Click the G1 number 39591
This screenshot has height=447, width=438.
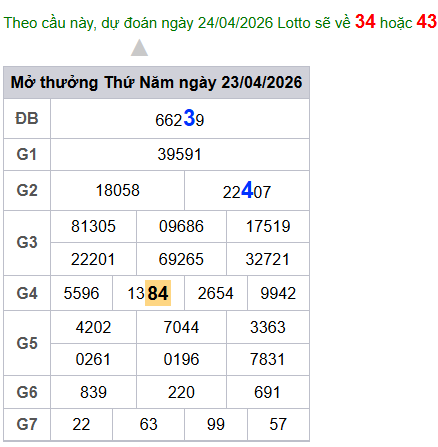pyautogui.click(x=180, y=155)
